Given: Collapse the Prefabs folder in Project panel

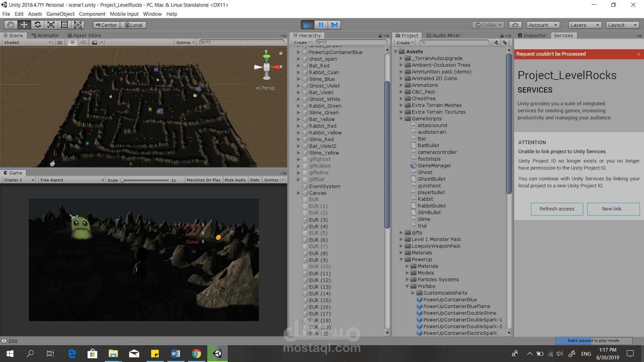Looking at the screenshot, I should click(408, 286).
